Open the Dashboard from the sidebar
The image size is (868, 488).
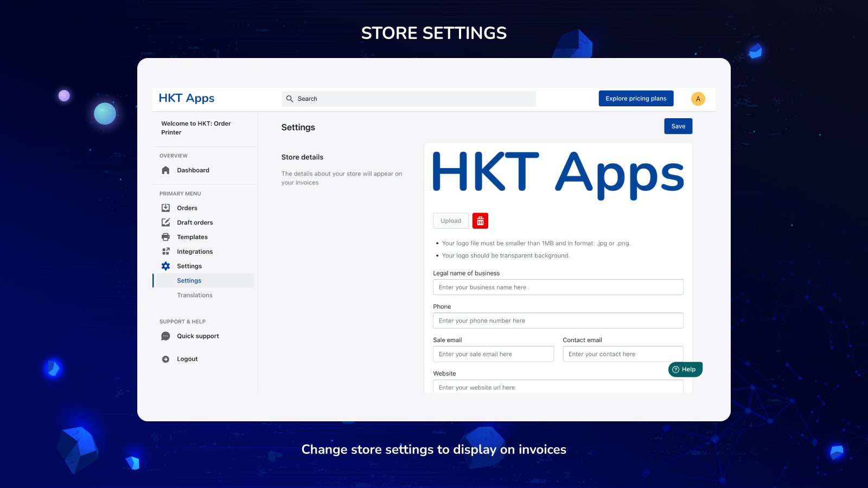165,170
